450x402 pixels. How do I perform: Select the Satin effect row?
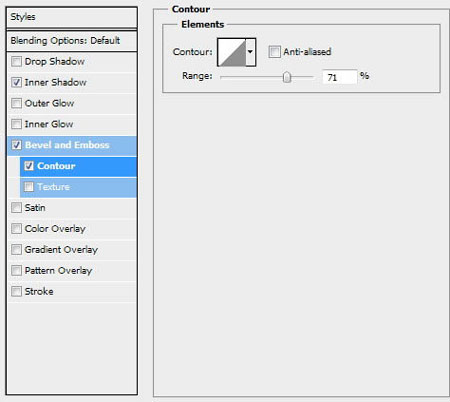coord(72,208)
